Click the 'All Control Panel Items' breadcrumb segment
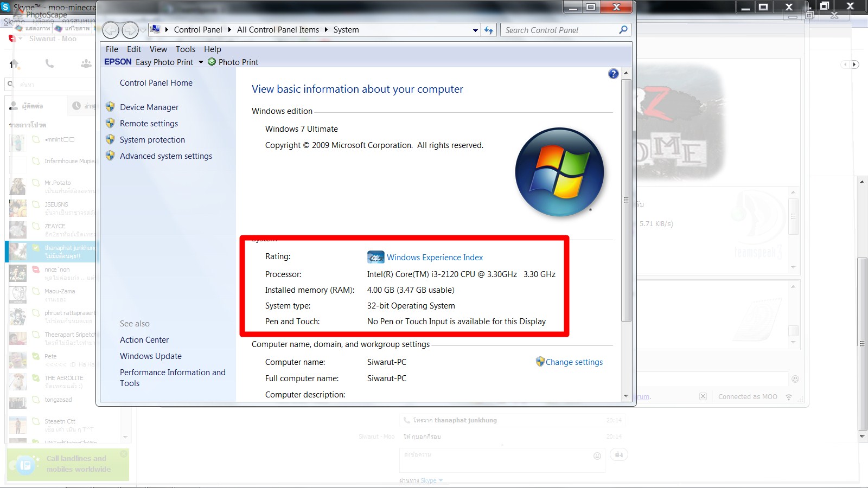Viewport: 868px width, 488px height. 278,30
